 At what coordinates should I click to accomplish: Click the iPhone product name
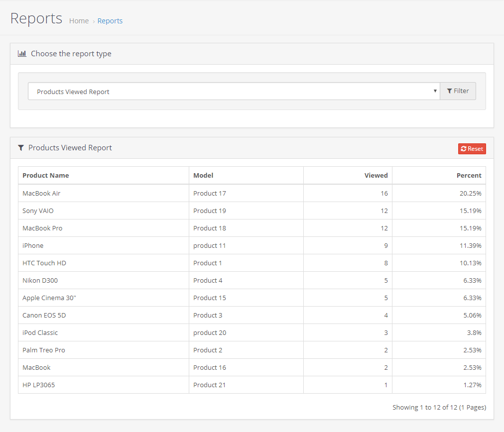(33, 245)
